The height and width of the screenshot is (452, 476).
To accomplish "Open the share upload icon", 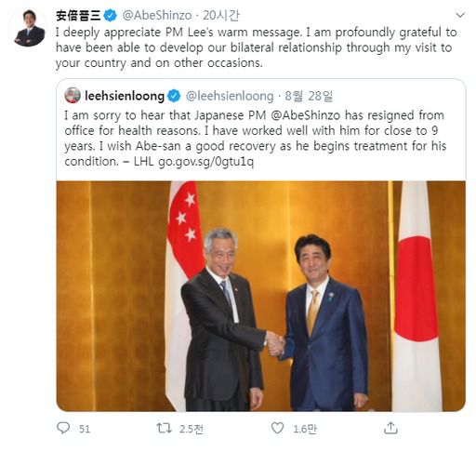I will (x=390, y=428).
